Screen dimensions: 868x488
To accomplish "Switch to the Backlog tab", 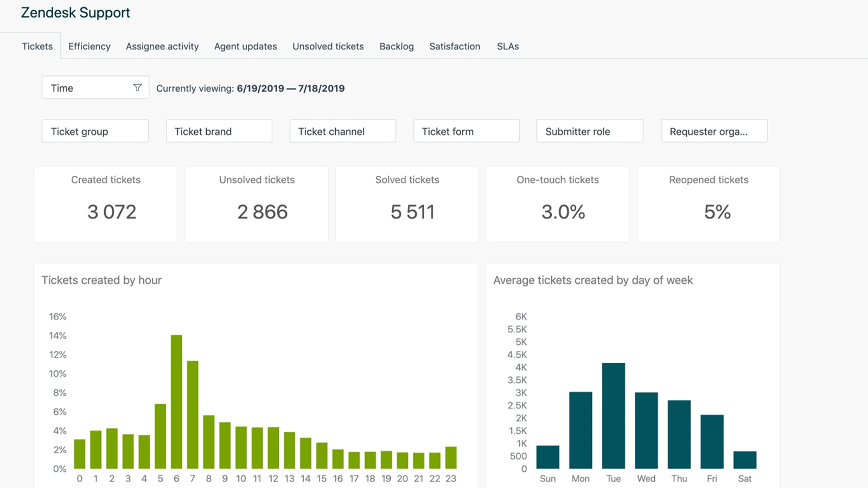I will click(x=397, y=46).
